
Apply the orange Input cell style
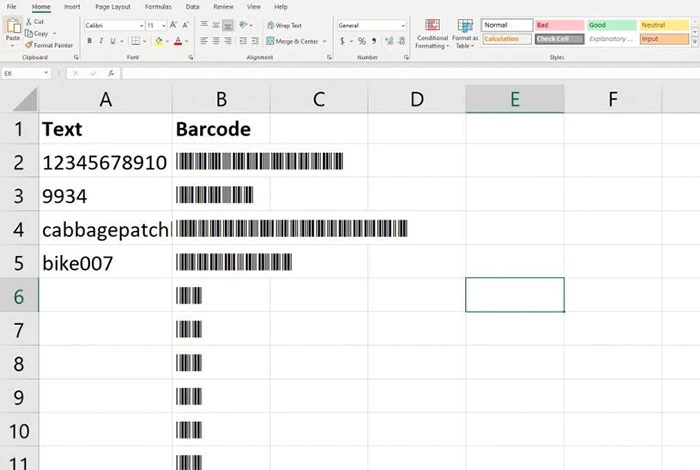coord(664,39)
